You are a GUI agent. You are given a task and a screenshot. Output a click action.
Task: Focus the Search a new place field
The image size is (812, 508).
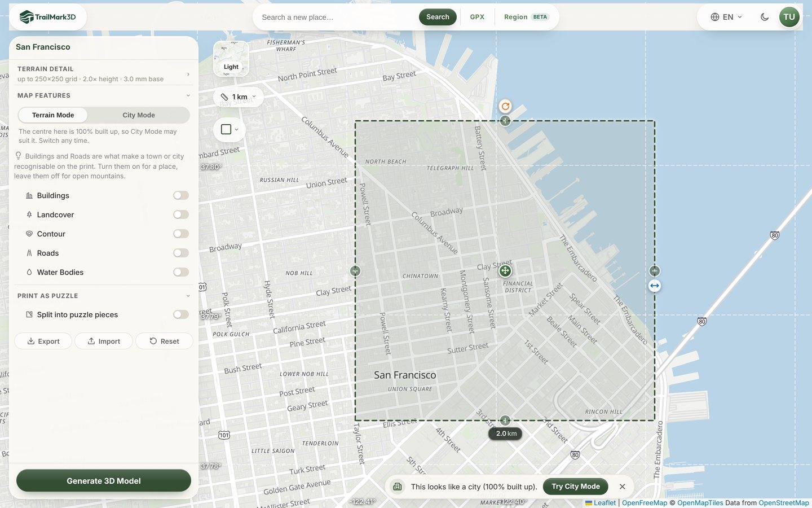tap(337, 17)
